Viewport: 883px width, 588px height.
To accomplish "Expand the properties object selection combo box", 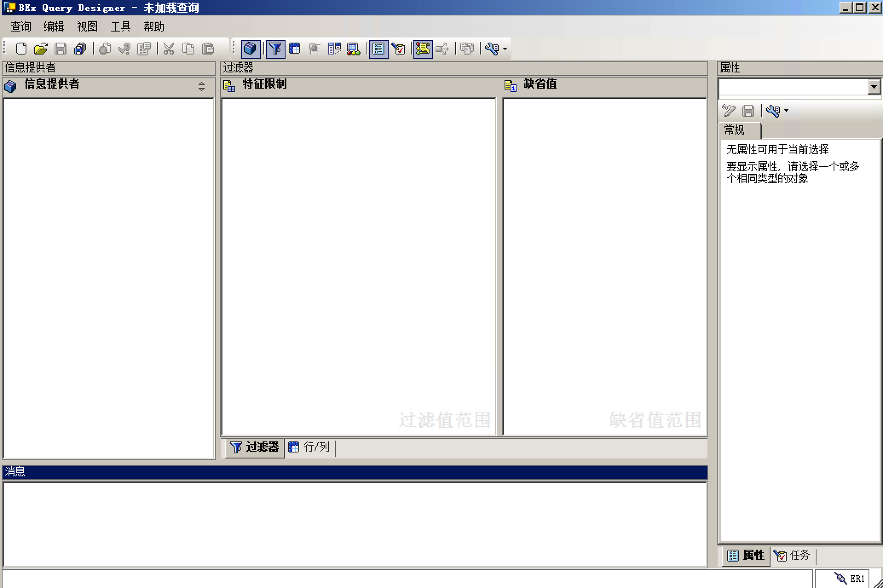I will (874, 87).
